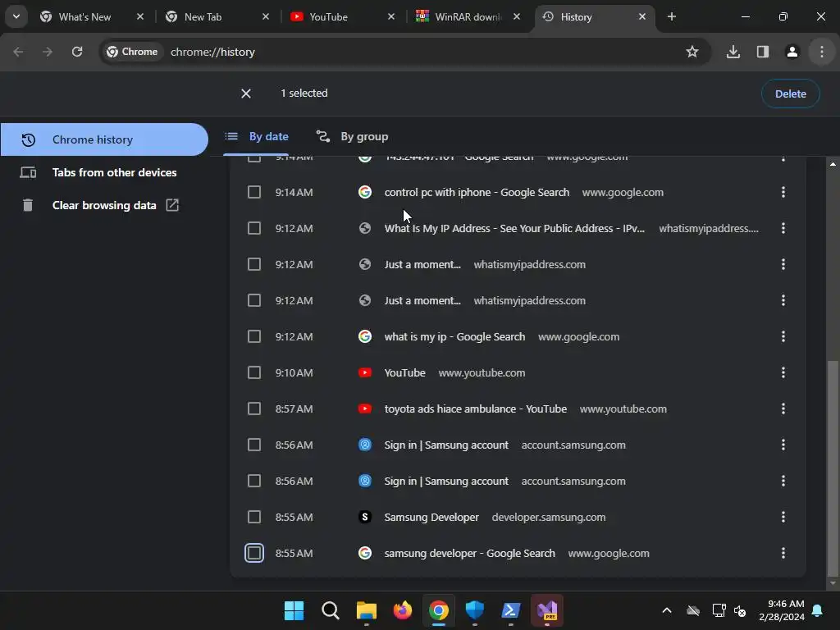Click scrollbar down arrow in history list
840x630 pixels.
(833, 583)
